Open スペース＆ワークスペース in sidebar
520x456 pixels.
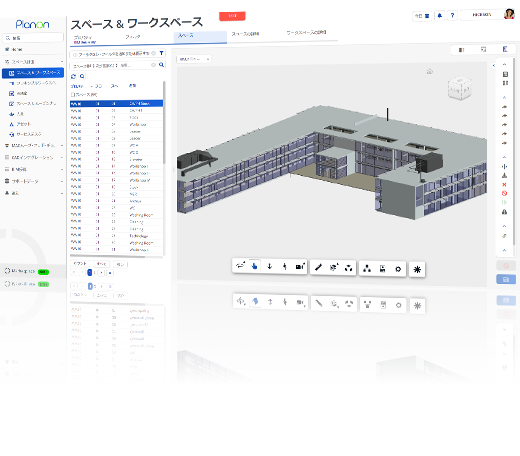pos(33,73)
